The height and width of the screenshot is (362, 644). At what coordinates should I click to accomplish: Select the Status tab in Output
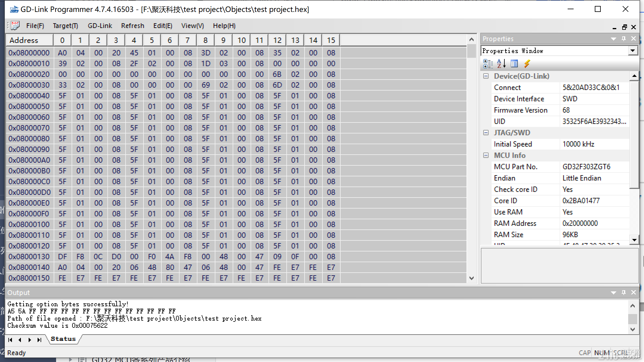[63, 339]
